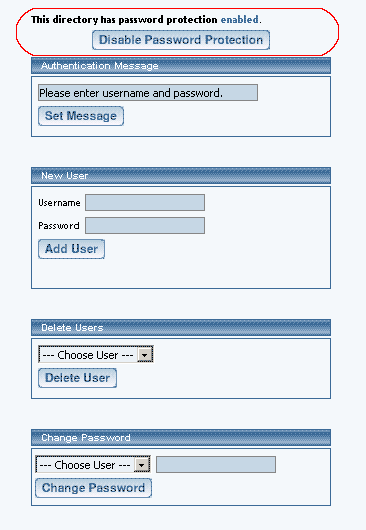Click the Username label text
The image size is (366, 530).
59,203
